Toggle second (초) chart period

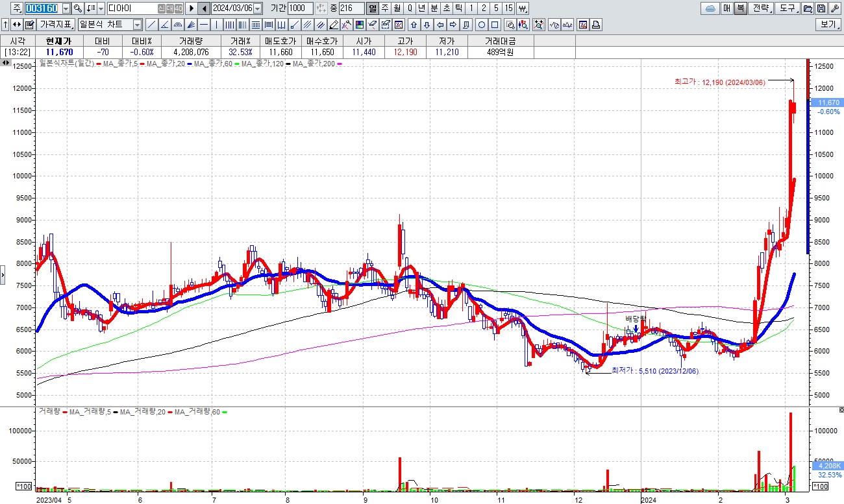[x=447, y=8]
